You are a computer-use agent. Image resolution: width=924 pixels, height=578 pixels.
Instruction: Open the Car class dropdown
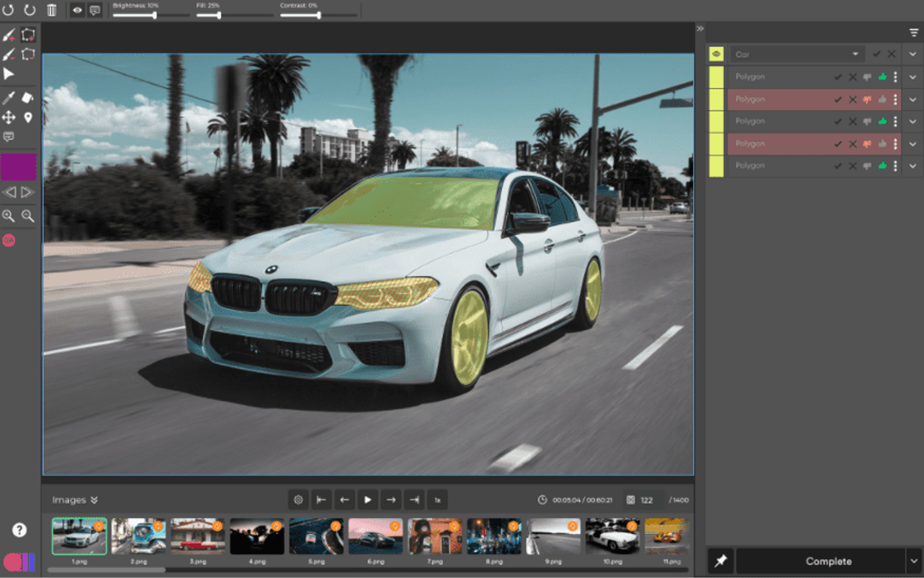coord(797,54)
